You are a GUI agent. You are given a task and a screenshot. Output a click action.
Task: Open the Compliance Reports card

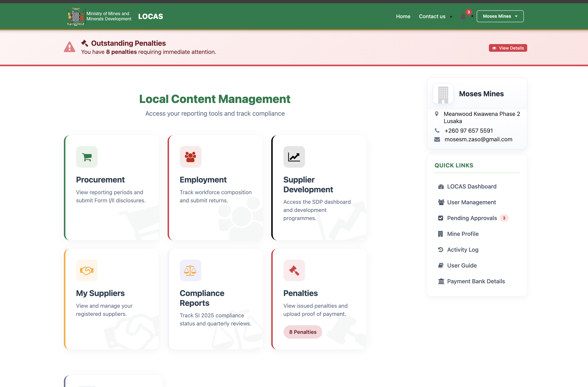pyautogui.click(x=215, y=299)
